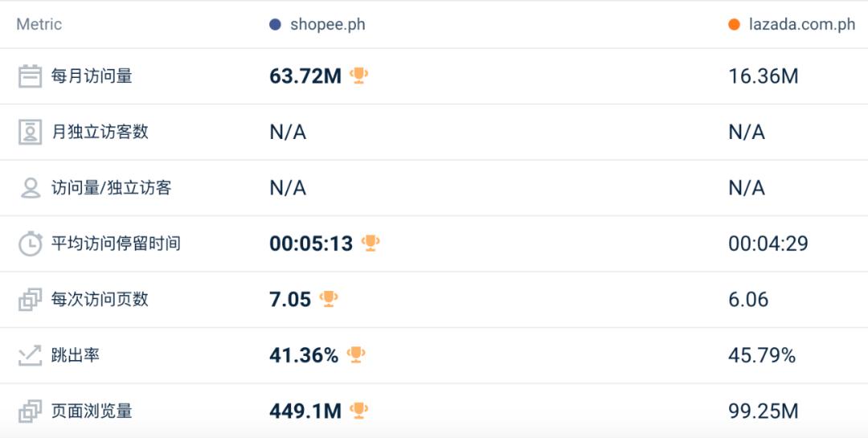Click the trophy icon next to 41.36%
The image size is (868, 438).
tap(356, 355)
